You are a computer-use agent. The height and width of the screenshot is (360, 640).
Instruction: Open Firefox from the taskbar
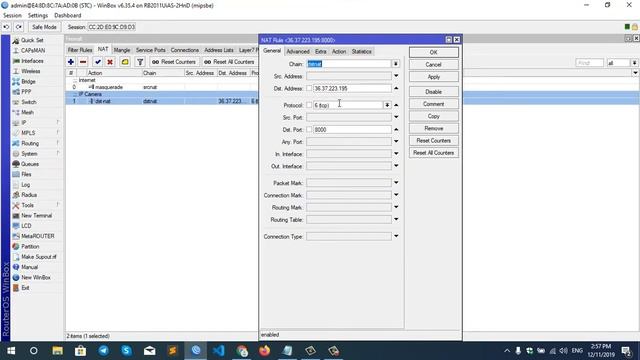(264, 351)
